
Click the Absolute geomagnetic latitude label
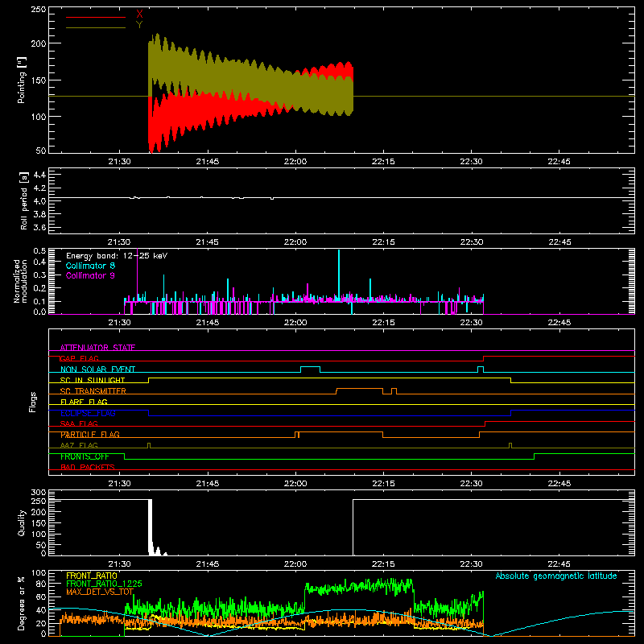point(556,576)
